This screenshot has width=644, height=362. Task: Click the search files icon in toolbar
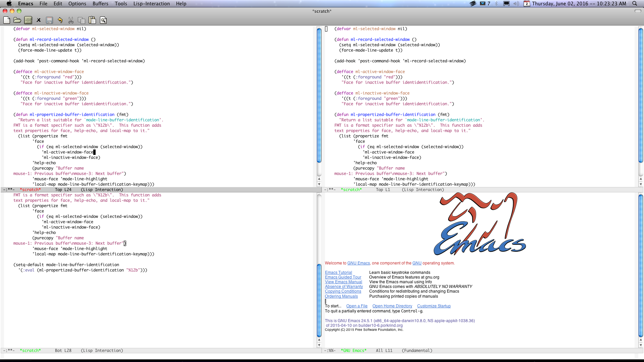(x=103, y=20)
